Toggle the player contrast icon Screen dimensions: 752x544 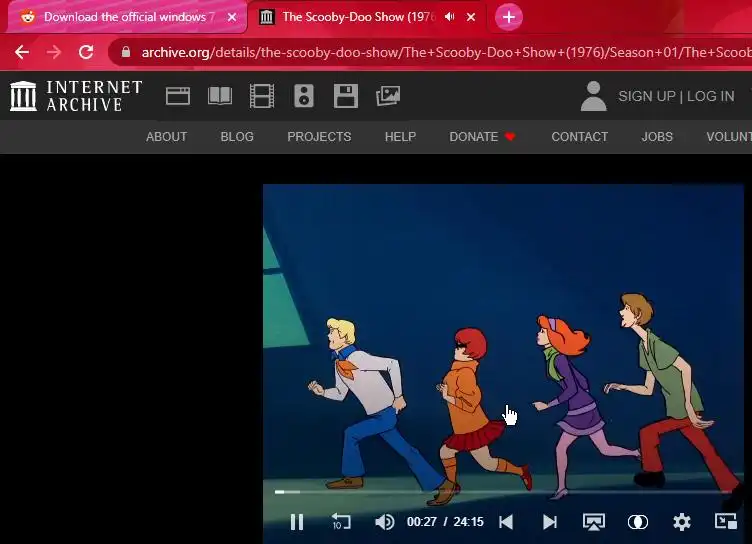[x=638, y=522]
